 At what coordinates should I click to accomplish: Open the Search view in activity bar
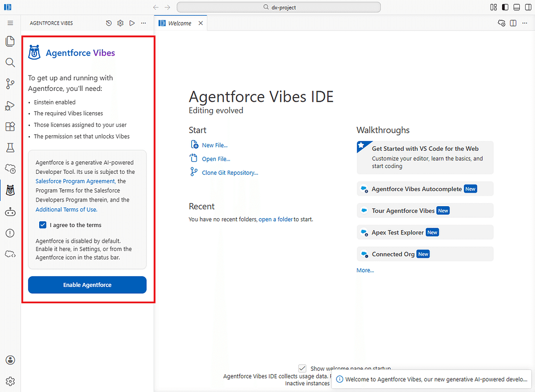(x=10, y=63)
